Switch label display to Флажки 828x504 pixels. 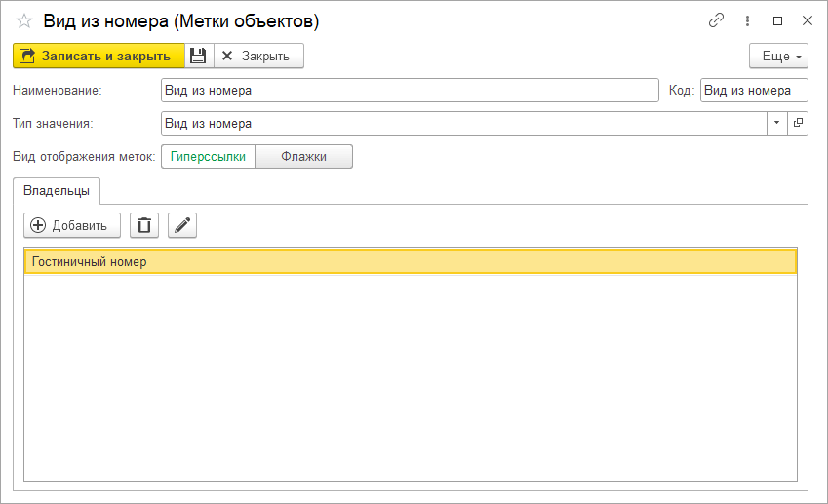[303, 156]
